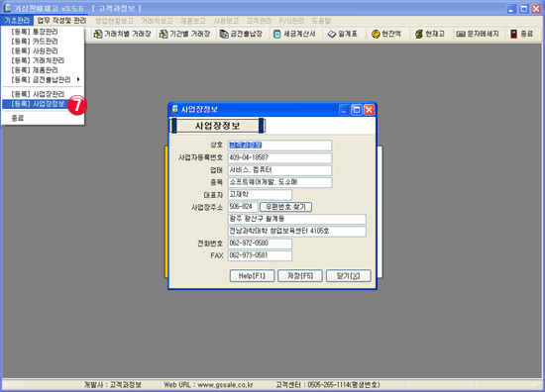Click the postal code field 506-824
The height and width of the screenshot is (392, 545).
tap(243, 207)
